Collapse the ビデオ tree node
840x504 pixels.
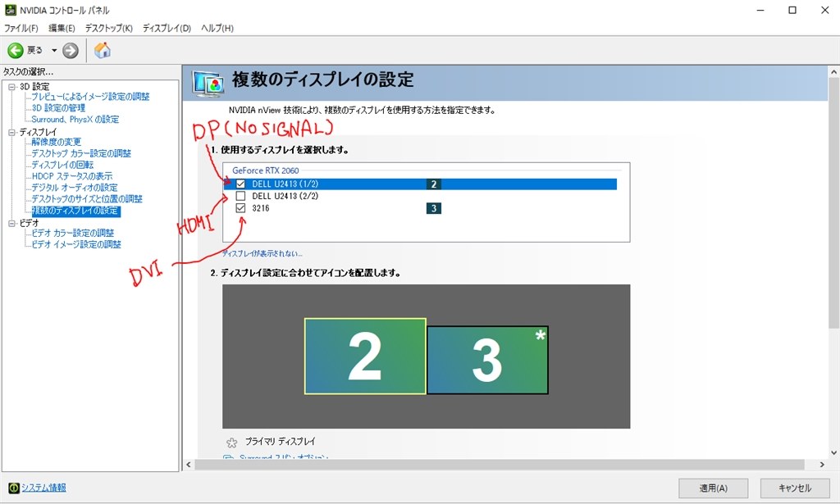point(11,223)
